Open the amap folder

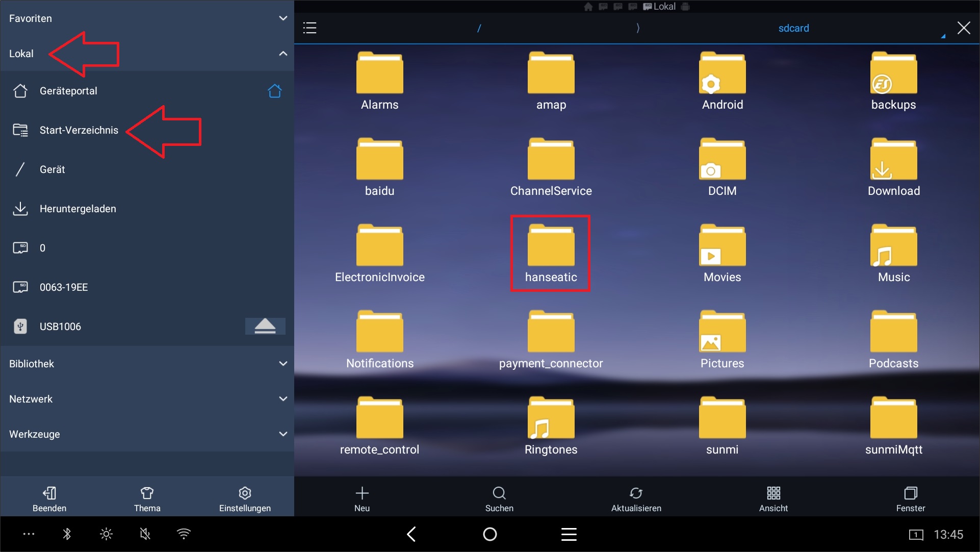pos(551,82)
